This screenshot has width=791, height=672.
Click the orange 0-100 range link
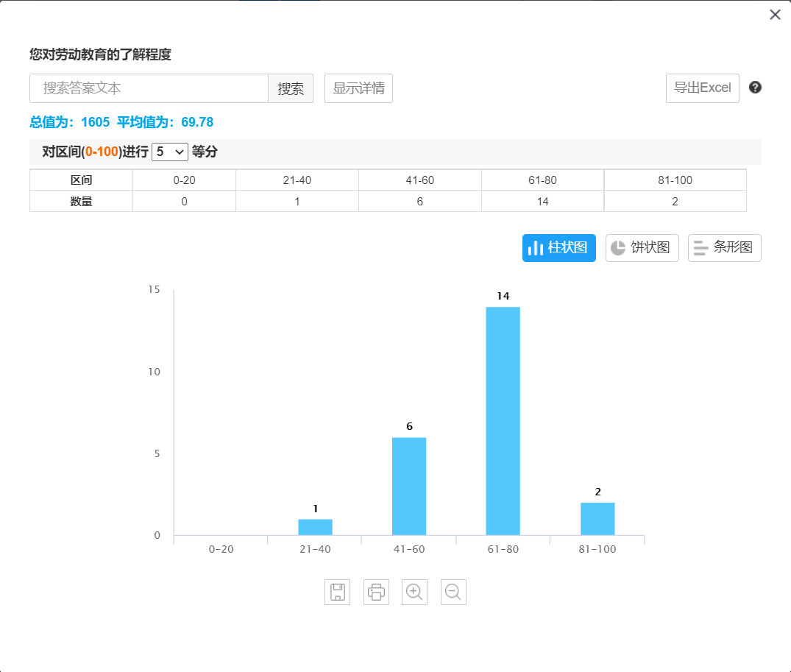[102, 152]
